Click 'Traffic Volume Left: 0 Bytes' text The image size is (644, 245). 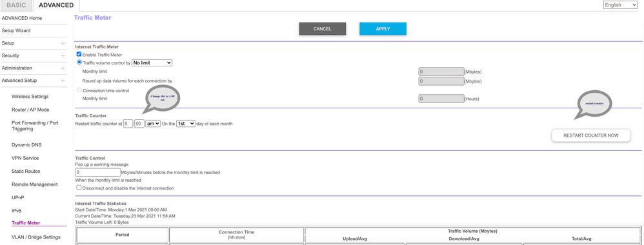(x=102, y=222)
